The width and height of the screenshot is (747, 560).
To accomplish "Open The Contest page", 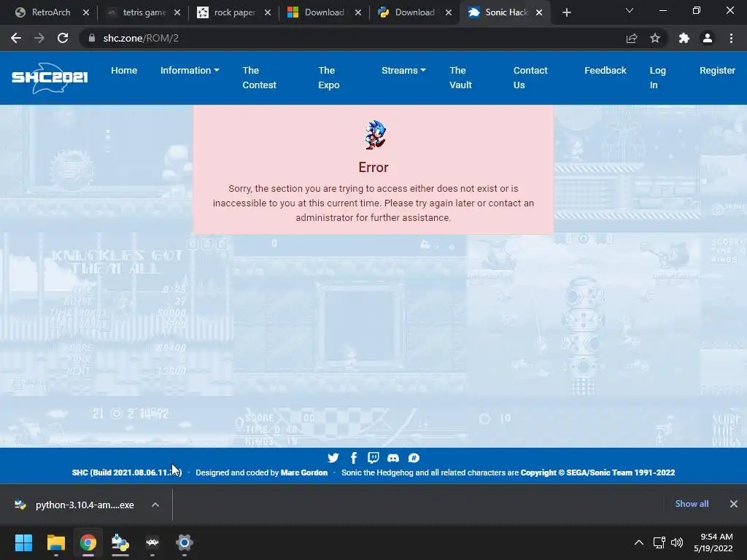I will (259, 77).
